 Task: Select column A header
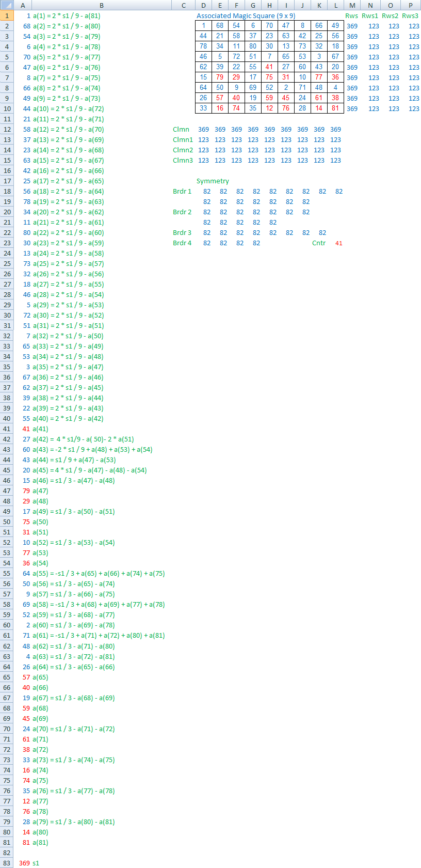(x=23, y=5)
